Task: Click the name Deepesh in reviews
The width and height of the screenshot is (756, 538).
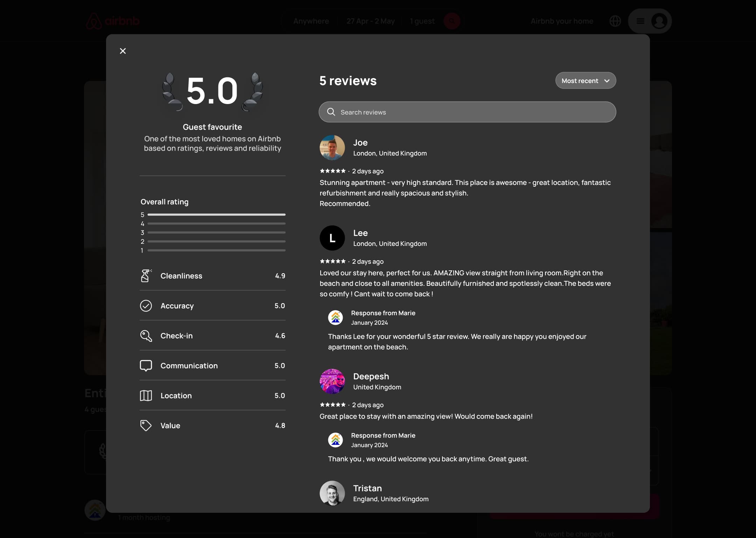Action: click(x=371, y=377)
